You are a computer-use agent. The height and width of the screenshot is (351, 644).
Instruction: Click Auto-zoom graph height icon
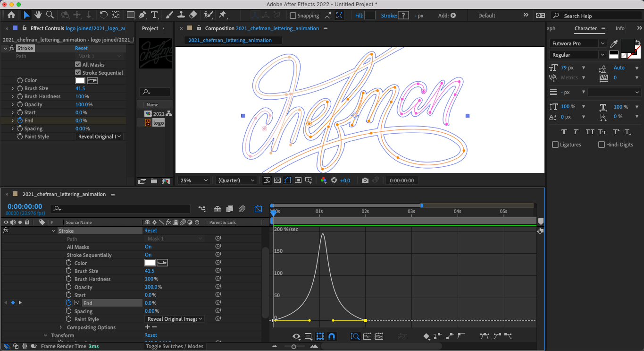[x=355, y=336]
